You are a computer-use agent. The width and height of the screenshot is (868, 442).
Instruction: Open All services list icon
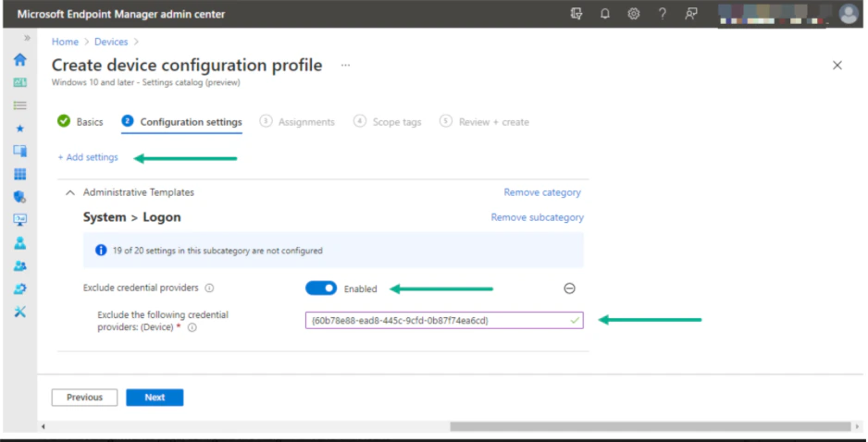20,105
